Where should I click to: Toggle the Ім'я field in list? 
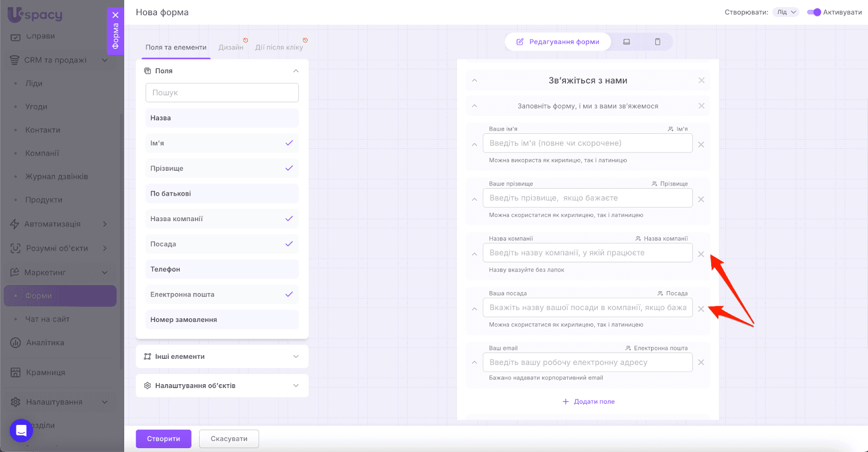[222, 143]
